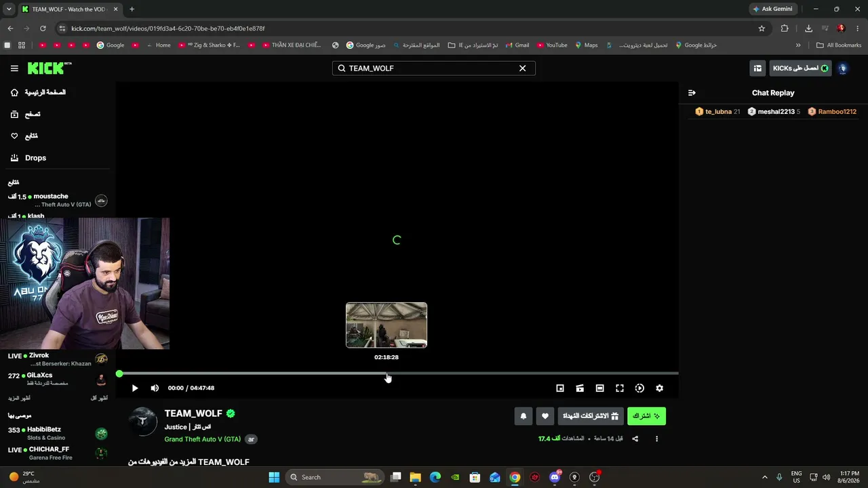Open Chrome apps grid in bookmarks bar
This screenshot has width=868, height=488.
click(22, 45)
